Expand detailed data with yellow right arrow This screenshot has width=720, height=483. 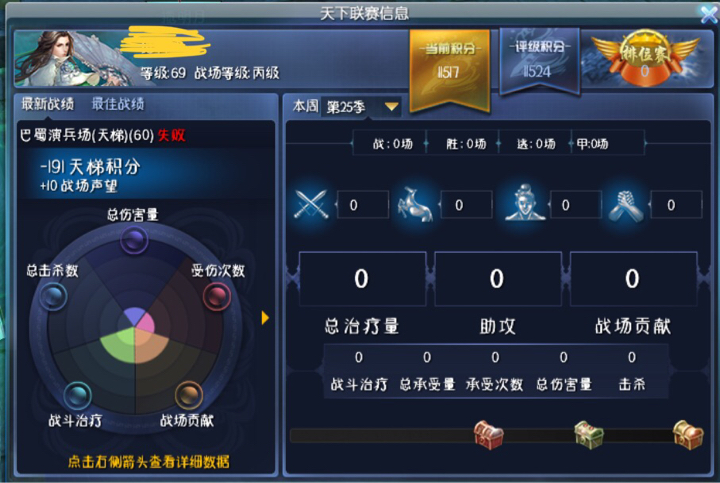pyautogui.click(x=265, y=318)
